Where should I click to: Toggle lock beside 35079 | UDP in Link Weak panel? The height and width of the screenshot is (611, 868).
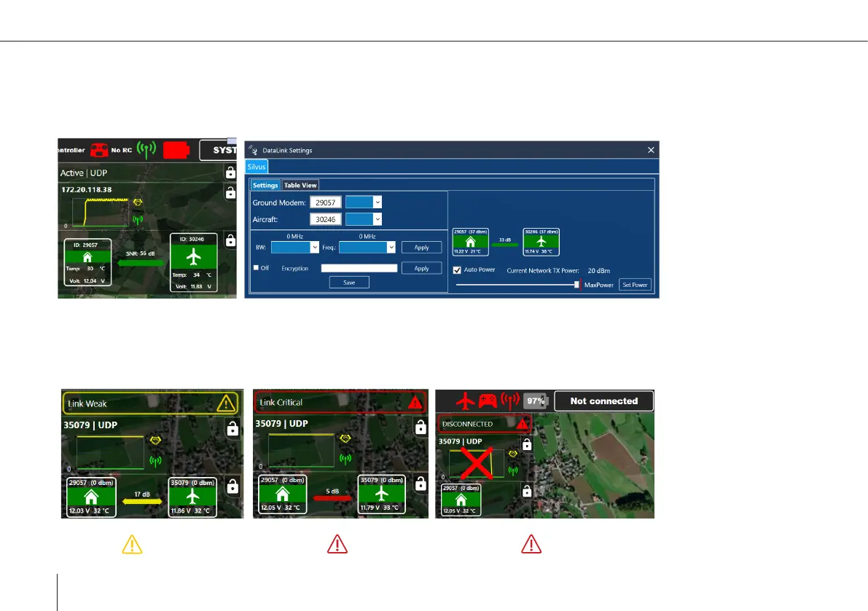(x=232, y=428)
